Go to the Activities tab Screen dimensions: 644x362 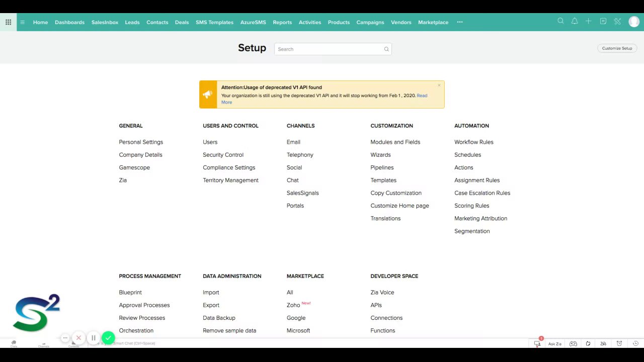point(310,22)
